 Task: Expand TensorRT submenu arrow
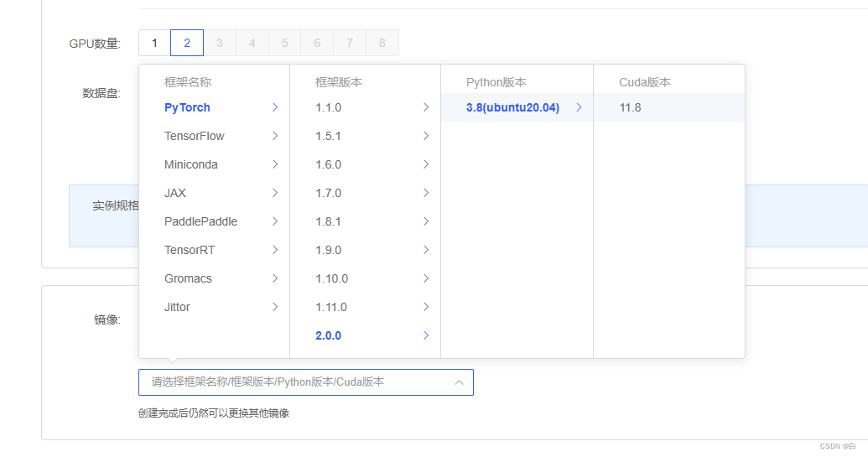(275, 250)
